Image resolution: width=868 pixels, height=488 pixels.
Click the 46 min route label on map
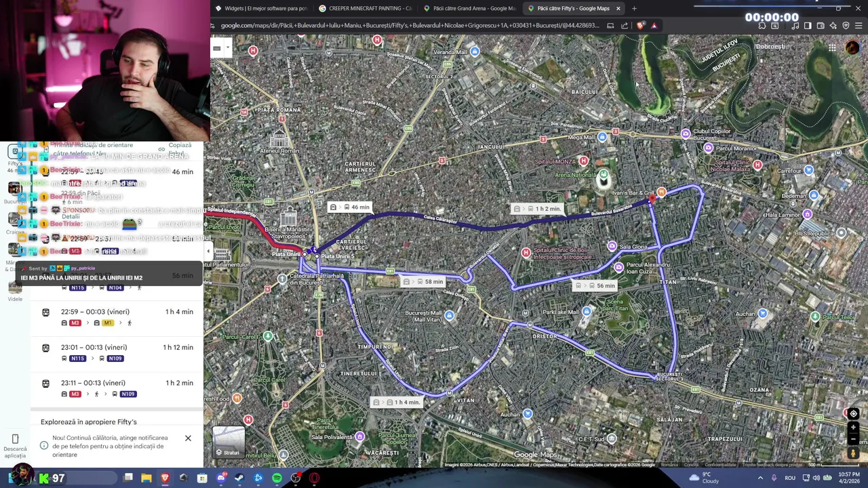coord(351,207)
